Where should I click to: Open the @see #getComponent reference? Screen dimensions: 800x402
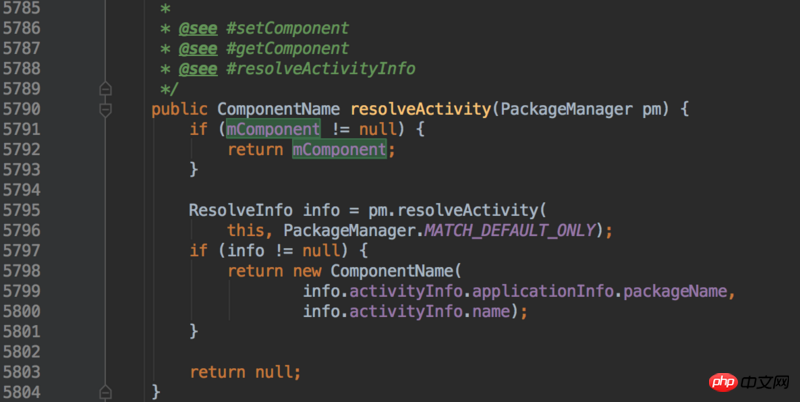pos(278,48)
